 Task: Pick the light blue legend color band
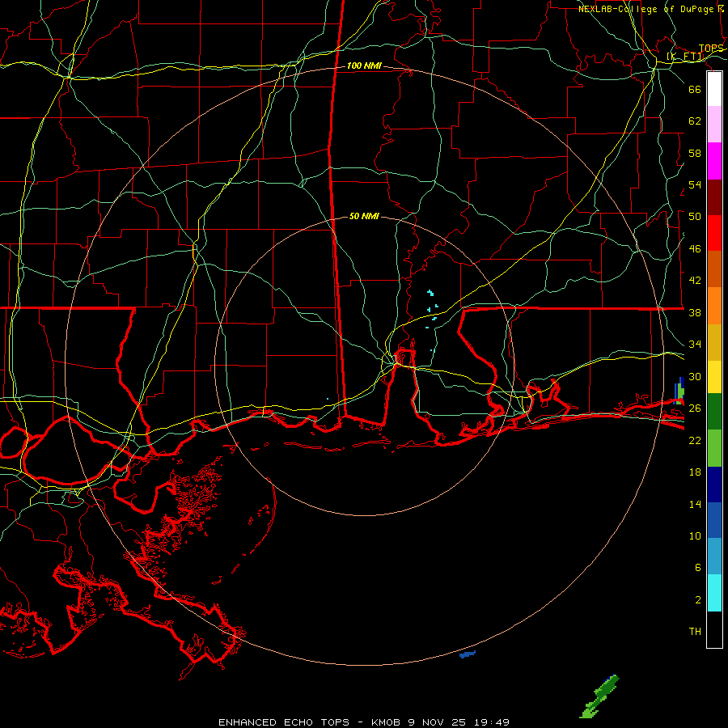pos(714,557)
